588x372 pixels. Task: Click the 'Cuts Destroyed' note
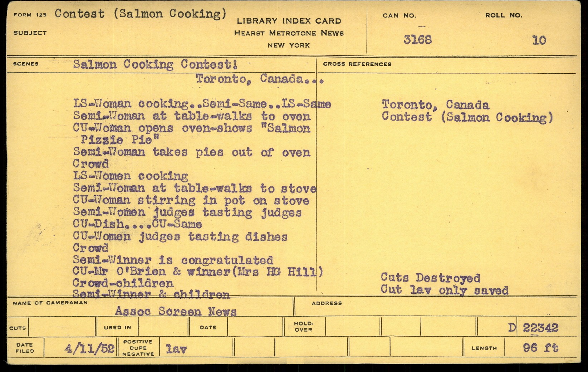[430, 278]
